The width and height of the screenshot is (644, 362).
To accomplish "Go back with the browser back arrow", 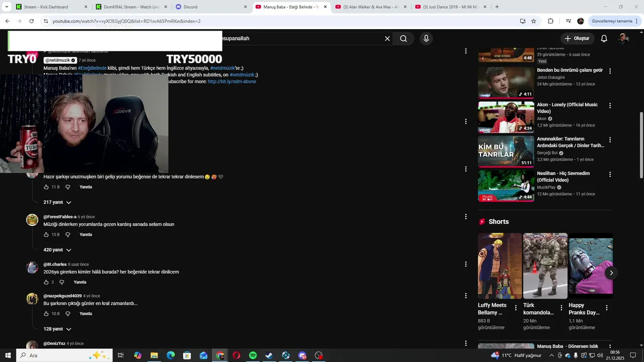I will click(x=7, y=21).
